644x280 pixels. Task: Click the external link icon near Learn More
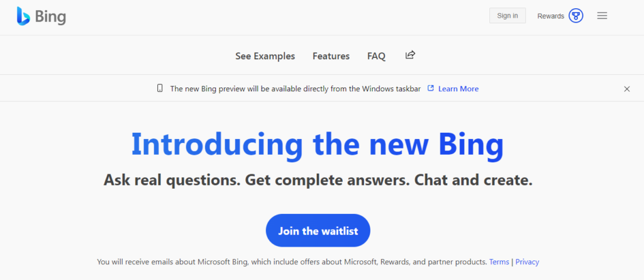(x=431, y=89)
